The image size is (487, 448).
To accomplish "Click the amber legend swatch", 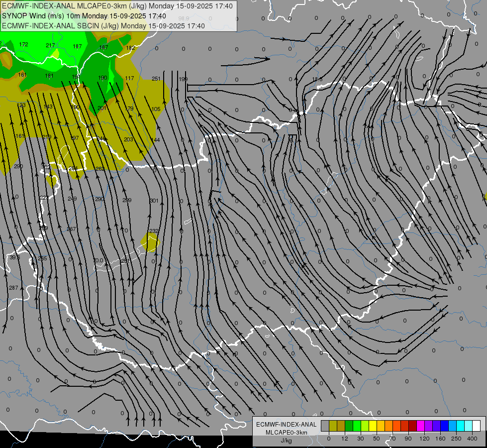I will click(x=381, y=426).
